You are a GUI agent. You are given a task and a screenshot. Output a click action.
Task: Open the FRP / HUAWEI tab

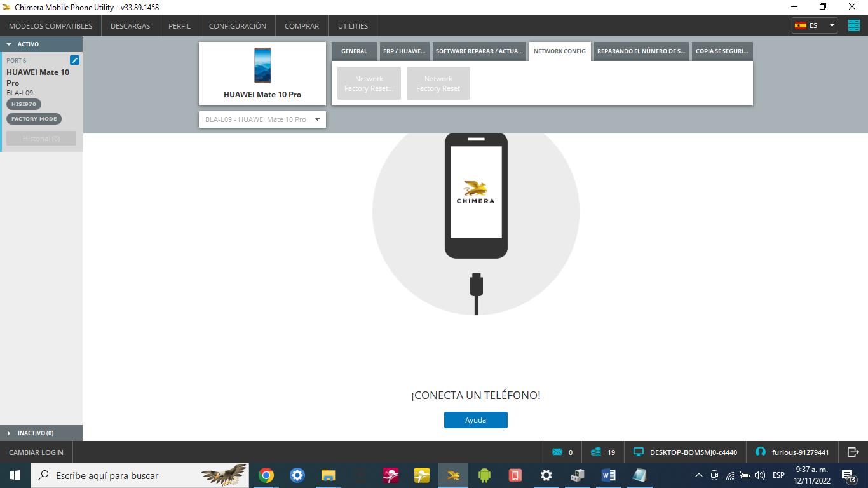click(404, 51)
